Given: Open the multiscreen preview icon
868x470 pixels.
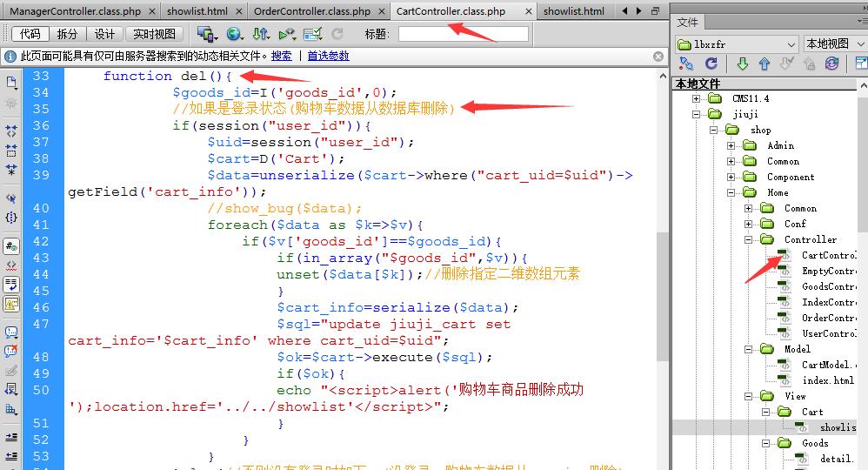Looking at the screenshot, I should (x=208, y=34).
